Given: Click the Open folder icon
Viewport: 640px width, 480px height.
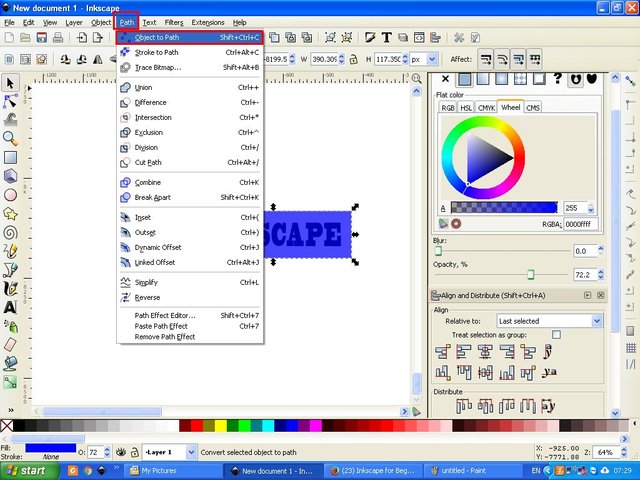Looking at the screenshot, I should (25, 38).
